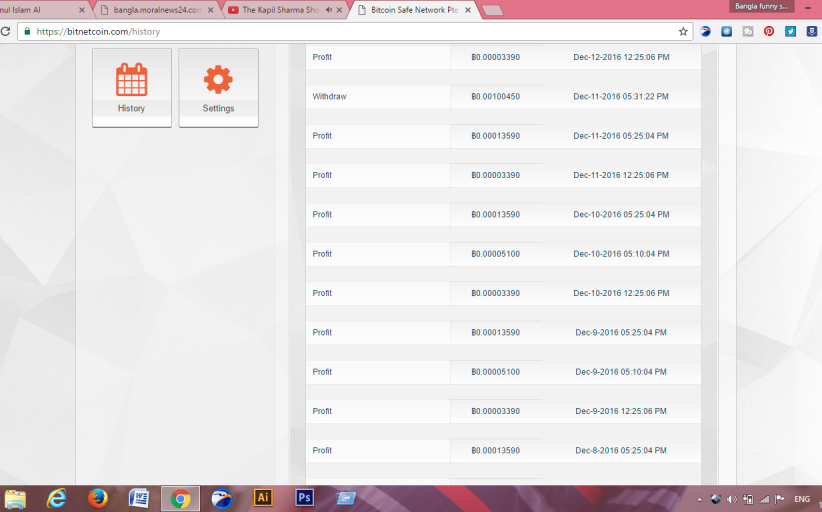Image resolution: width=822 pixels, height=512 pixels.
Task: Mute The Kapil Sharma Show tab audio
Action: (x=328, y=10)
